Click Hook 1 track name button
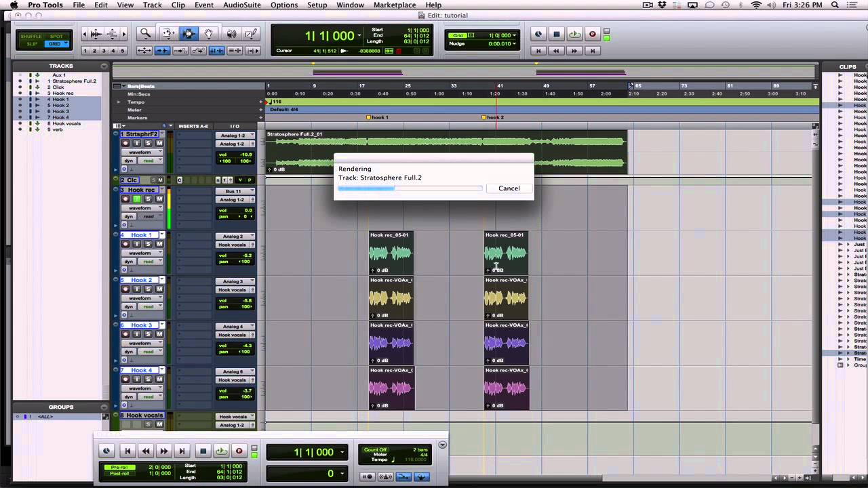This screenshot has height=488, width=868. (x=142, y=235)
